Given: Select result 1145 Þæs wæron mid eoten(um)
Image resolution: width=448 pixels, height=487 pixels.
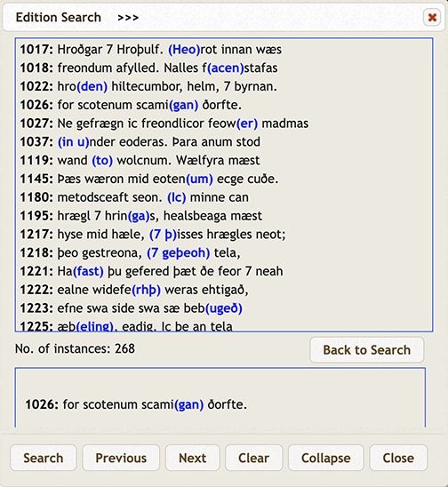Looking at the screenshot, I should 148,179.
